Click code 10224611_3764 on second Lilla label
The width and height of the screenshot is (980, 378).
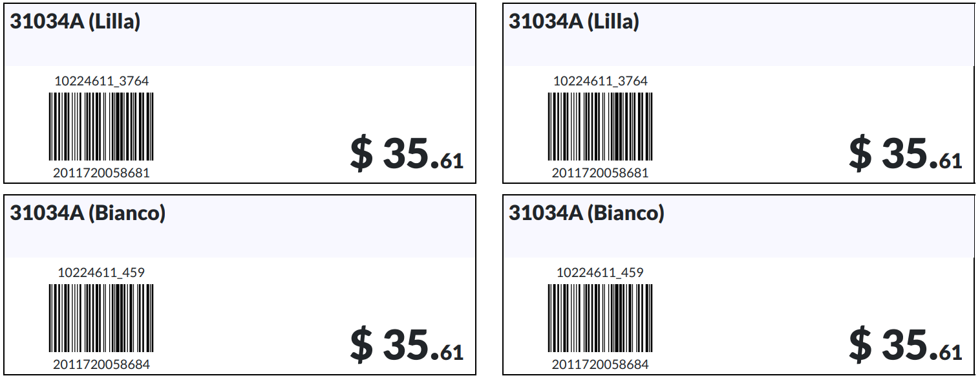pyautogui.click(x=601, y=82)
